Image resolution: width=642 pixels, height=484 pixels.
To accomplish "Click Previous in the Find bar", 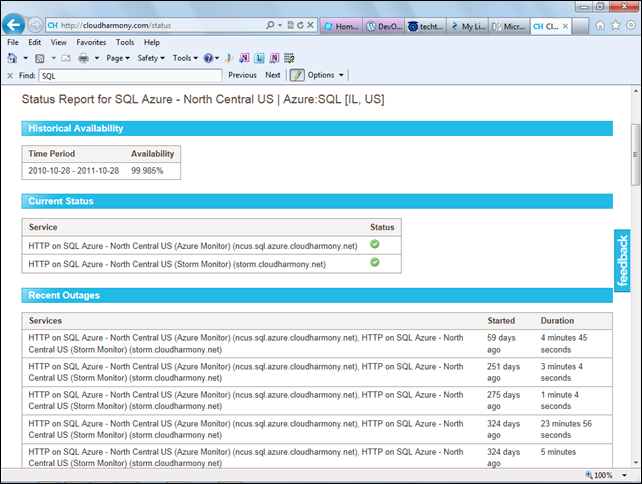I will pos(242,75).
